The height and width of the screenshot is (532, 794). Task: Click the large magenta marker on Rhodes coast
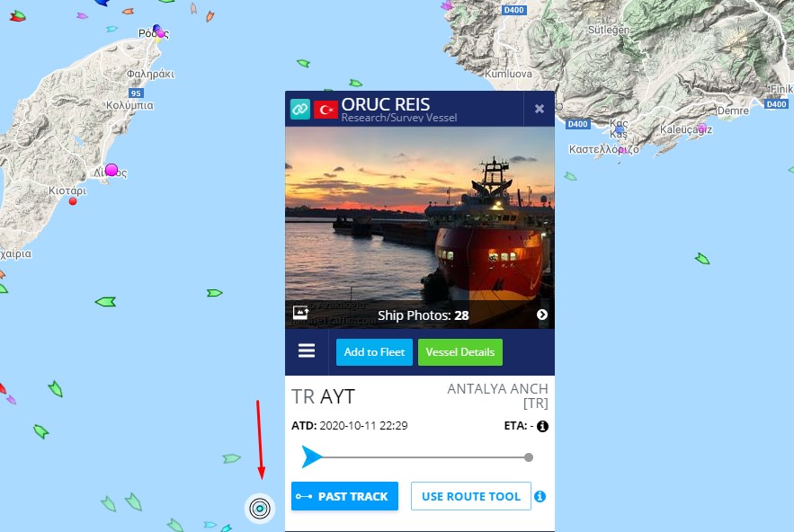112,170
